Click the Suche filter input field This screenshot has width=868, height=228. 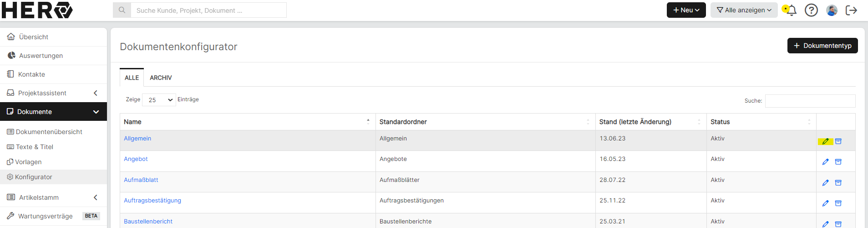click(810, 101)
